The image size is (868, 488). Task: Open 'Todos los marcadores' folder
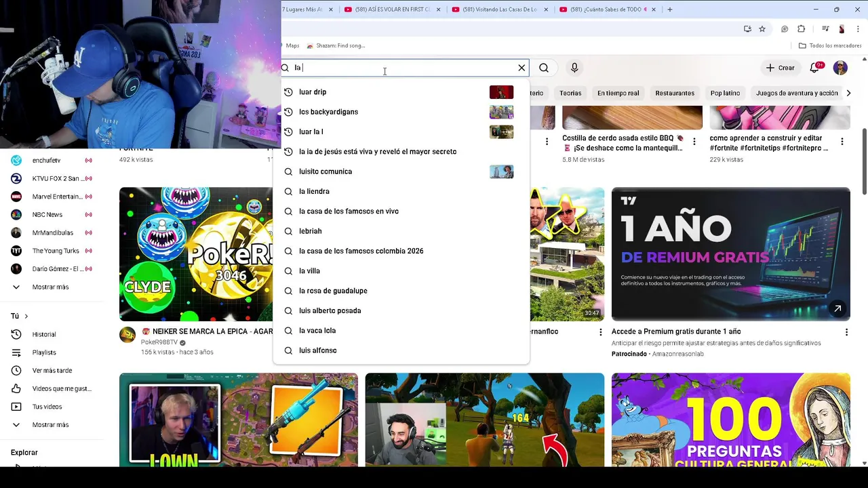point(830,45)
